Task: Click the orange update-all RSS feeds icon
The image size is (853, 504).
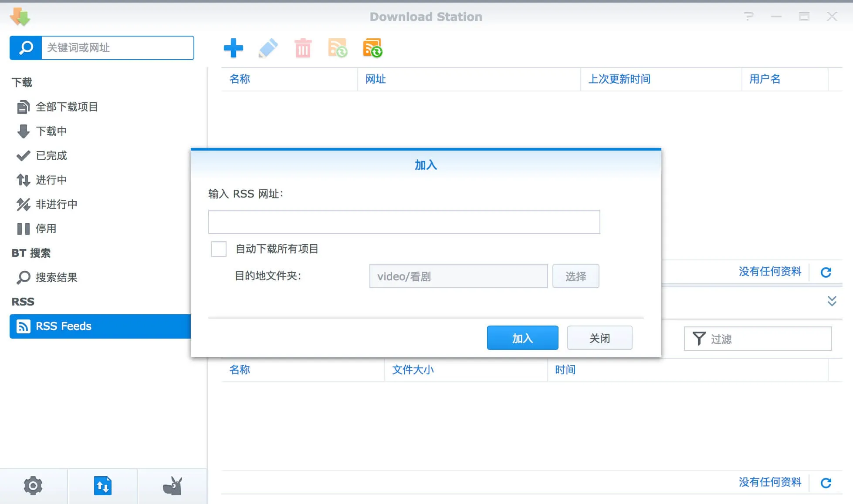Action: pos(372,48)
